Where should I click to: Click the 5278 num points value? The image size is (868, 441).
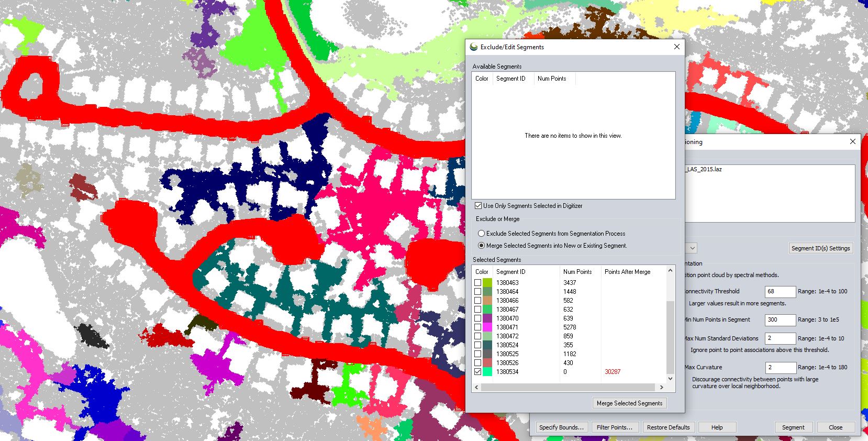click(x=570, y=327)
